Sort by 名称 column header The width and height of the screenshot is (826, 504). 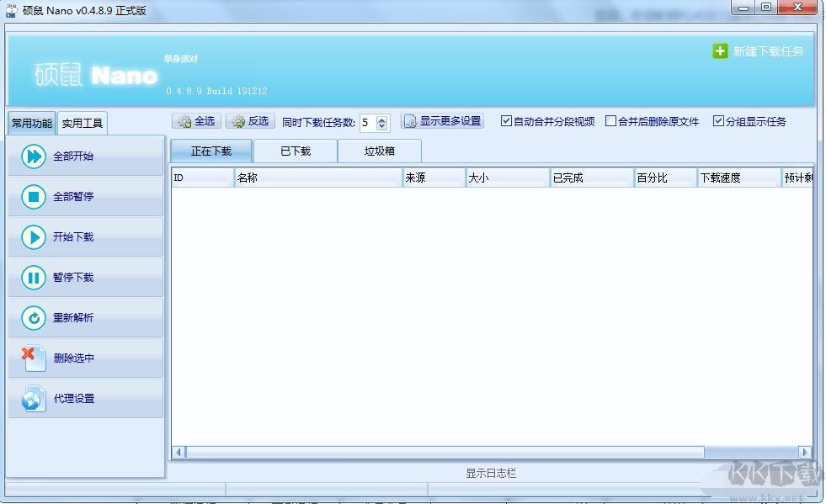coord(318,178)
